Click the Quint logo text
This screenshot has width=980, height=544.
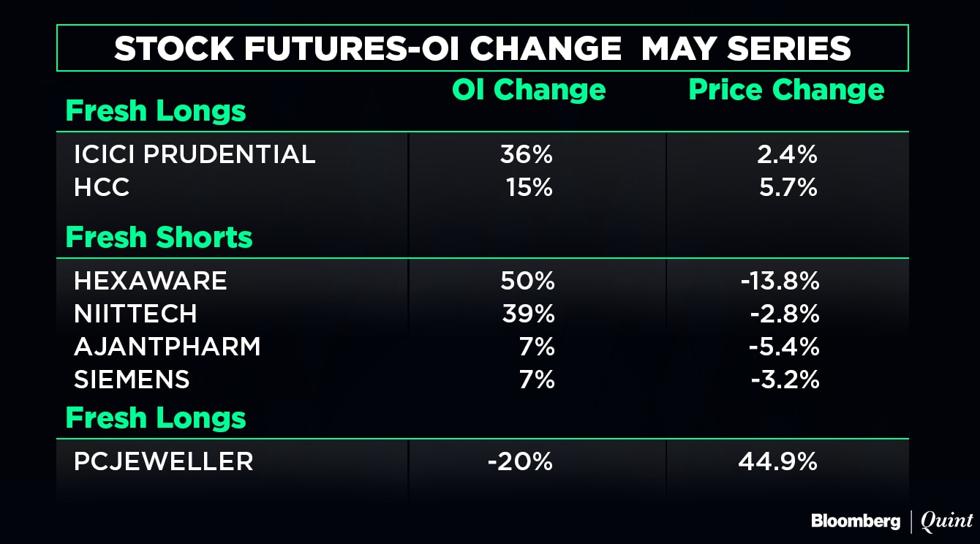pyautogui.click(x=947, y=521)
